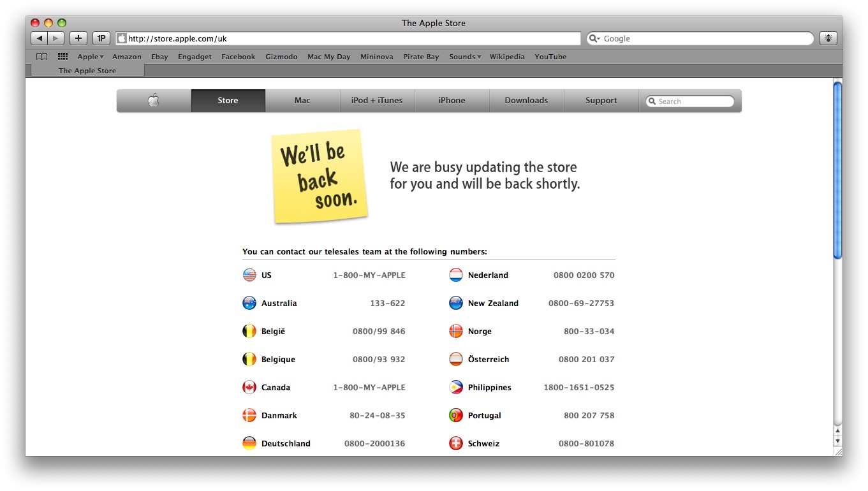Open the Mac My Day bookmark

(x=328, y=57)
